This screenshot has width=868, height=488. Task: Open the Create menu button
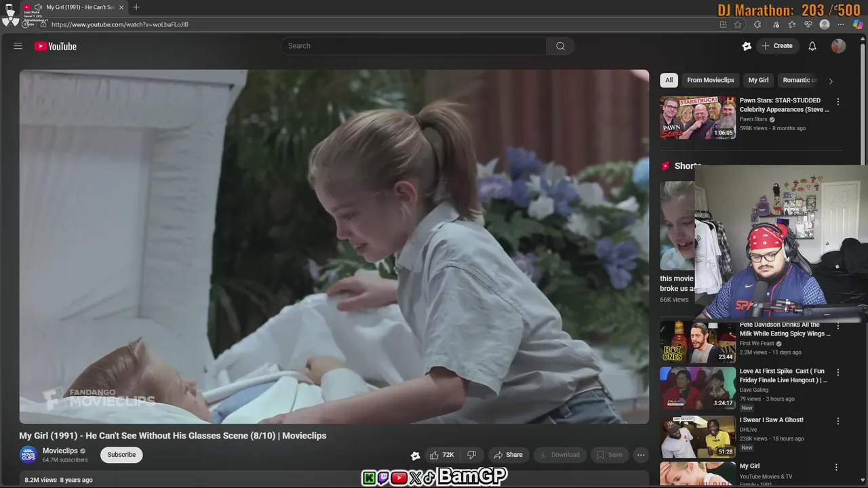click(x=777, y=46)
